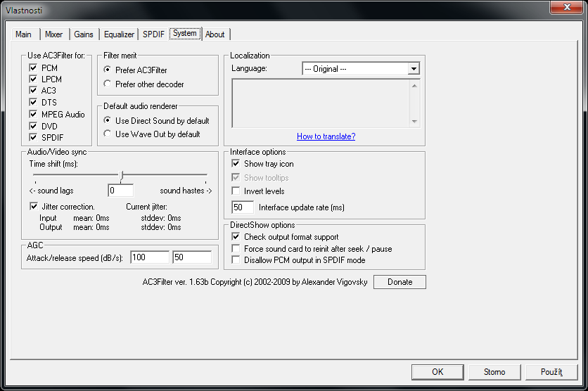Choose Use Wave Out by default

coord(108,134)
